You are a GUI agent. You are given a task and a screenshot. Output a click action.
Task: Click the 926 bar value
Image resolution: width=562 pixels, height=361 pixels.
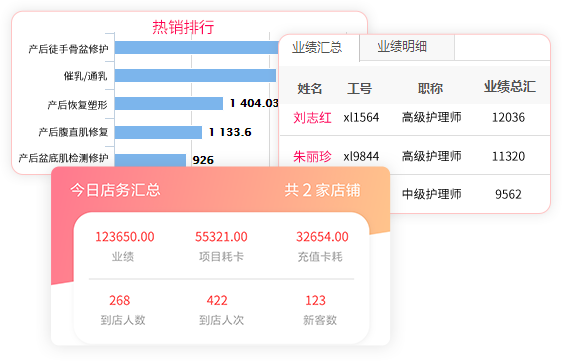tap(203, 160)
